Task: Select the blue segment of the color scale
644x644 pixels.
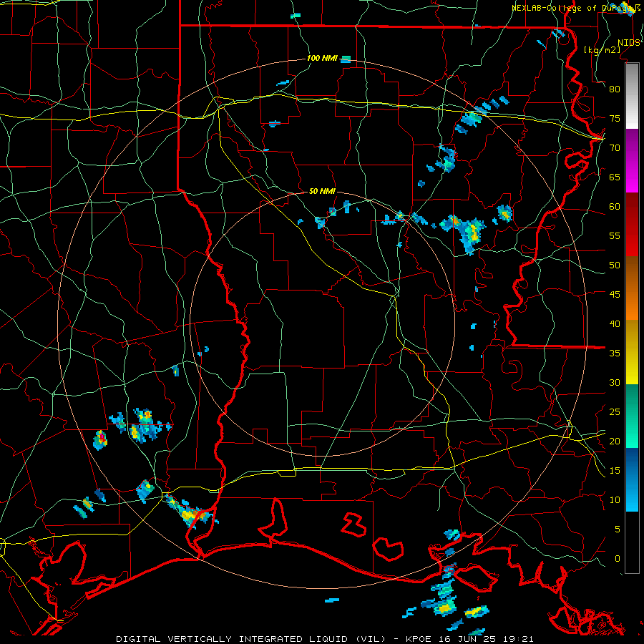Action: click(632, 479)
